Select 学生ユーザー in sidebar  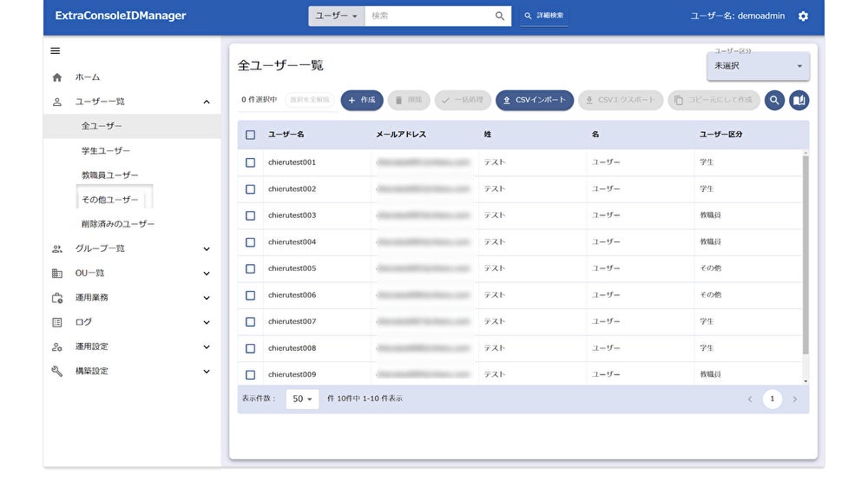[105, 151]
